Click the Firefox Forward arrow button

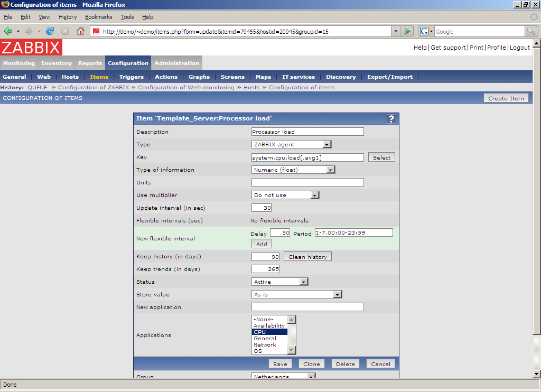coord(29,31)
